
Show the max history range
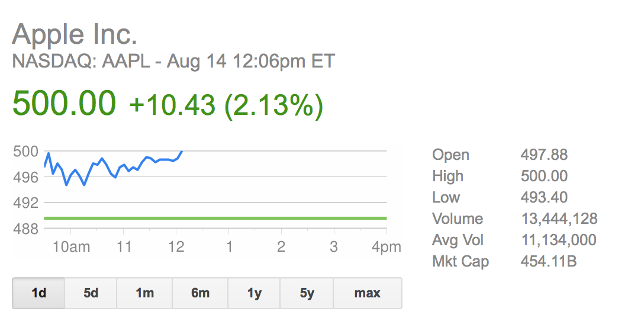point(367,293)
